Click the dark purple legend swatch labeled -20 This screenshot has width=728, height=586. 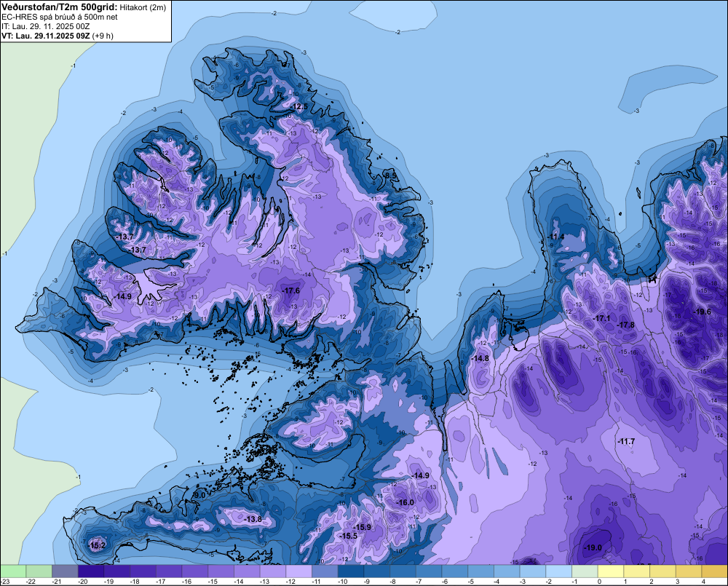click(91, 571)
